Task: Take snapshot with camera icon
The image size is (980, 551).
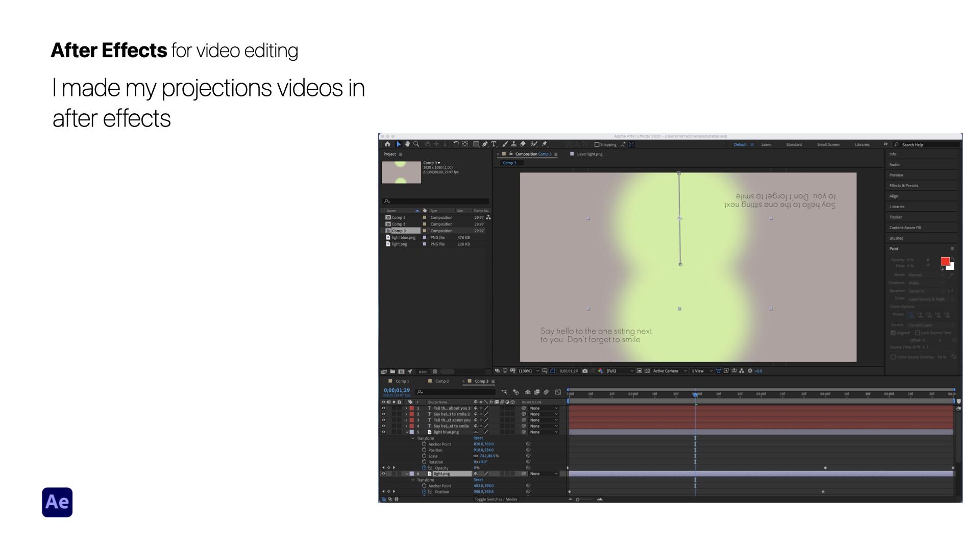Action: coord(585,371)
